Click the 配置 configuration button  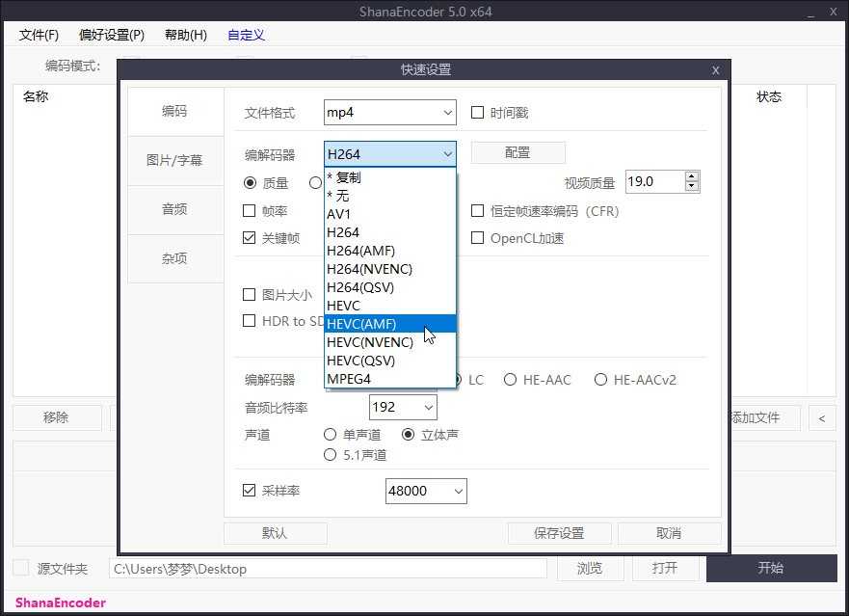(517, 152)
